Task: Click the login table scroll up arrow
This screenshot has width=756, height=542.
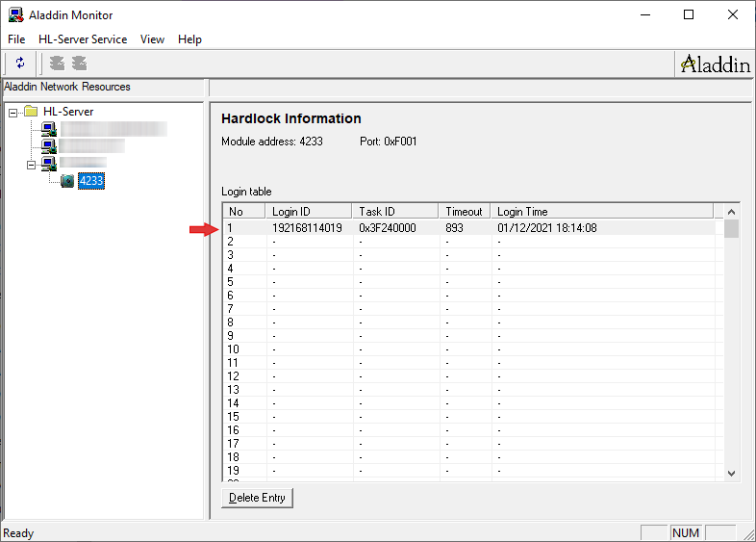Action: (x=731, y=212)
